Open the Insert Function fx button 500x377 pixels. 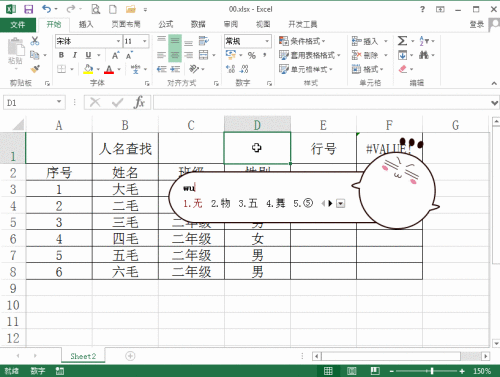point(139,103)
